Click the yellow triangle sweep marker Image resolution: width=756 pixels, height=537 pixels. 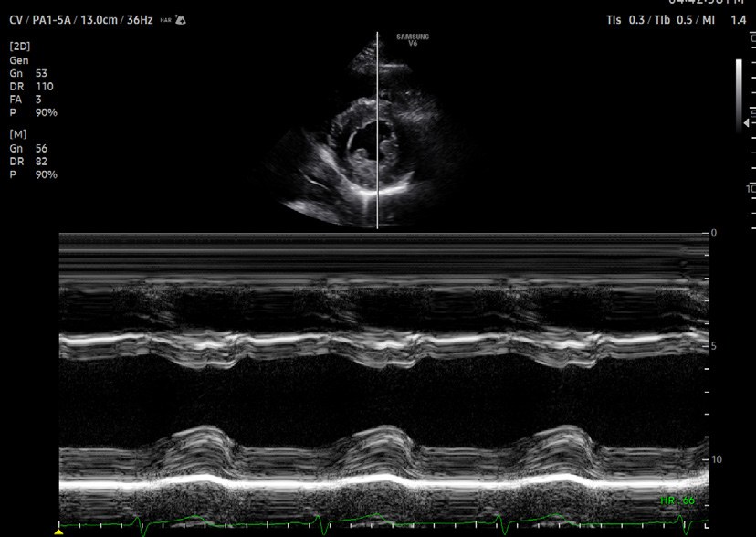(x=58, y=532)
